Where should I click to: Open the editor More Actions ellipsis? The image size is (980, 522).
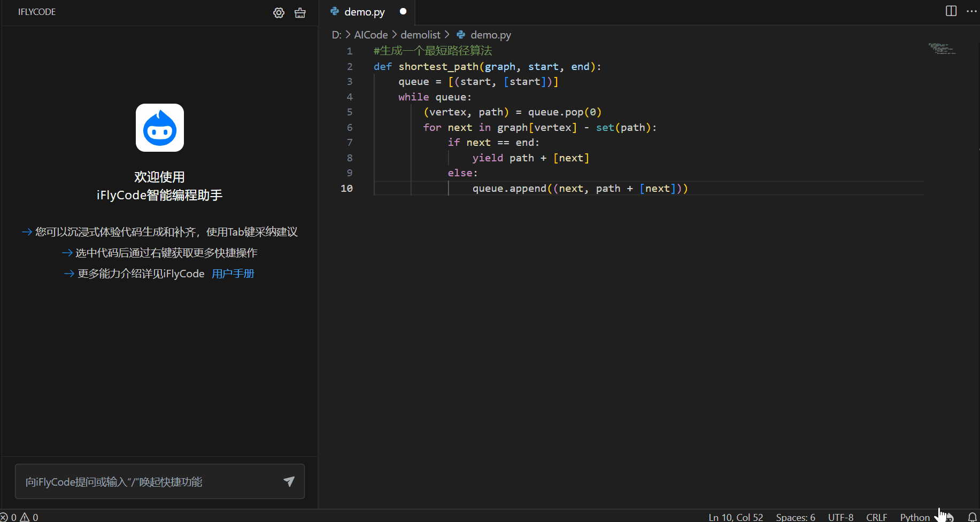[x=971, y=11]
